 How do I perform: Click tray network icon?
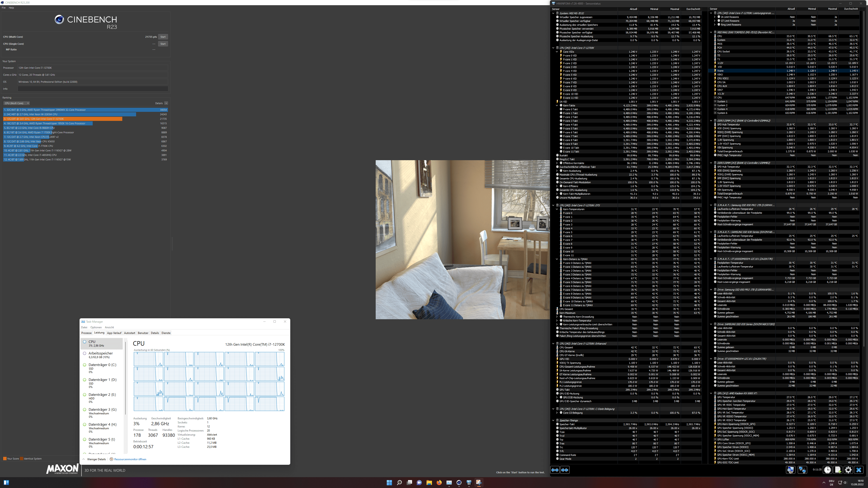click(x=840, y=483)
